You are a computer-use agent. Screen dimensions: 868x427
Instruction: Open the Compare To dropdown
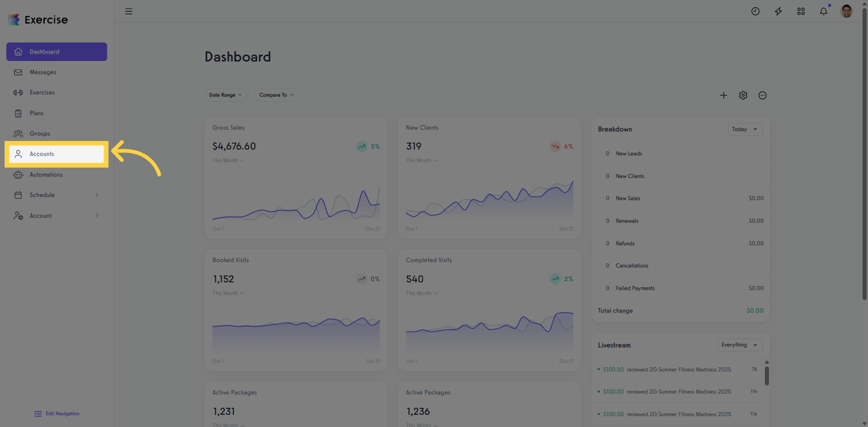pos(276,95)
